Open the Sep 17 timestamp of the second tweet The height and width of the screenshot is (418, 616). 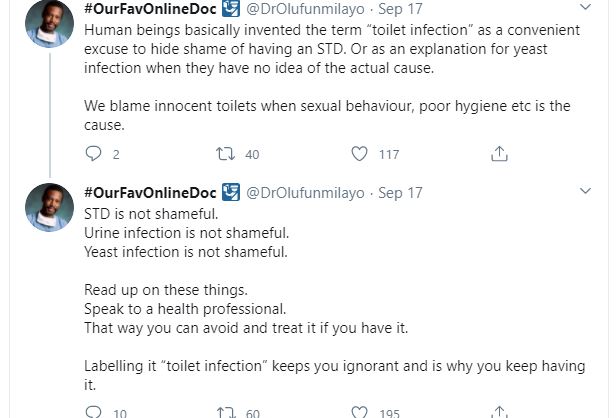pyautogui.click(x=400, y=191)
